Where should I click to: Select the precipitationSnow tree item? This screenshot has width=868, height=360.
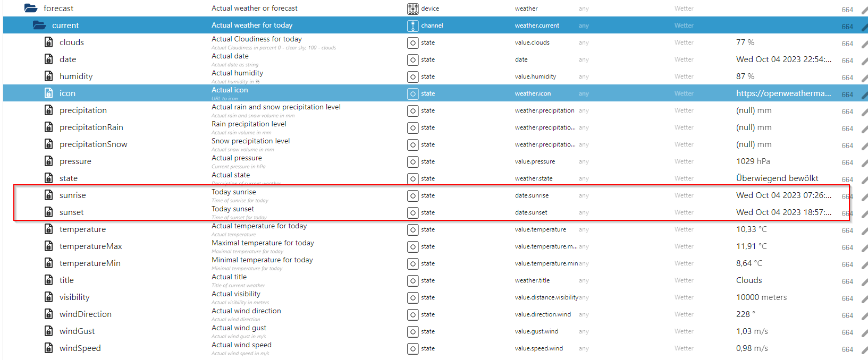point(94,144)
